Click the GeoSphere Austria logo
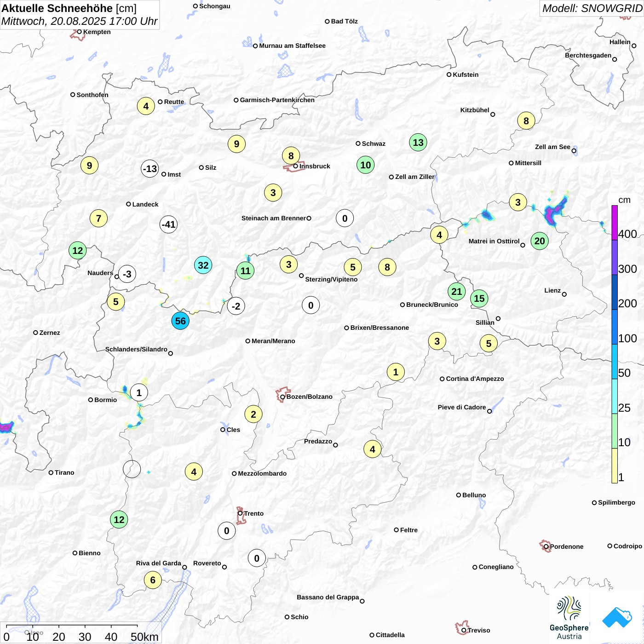Viewport: 644px width, 644px height. [569, 618]
